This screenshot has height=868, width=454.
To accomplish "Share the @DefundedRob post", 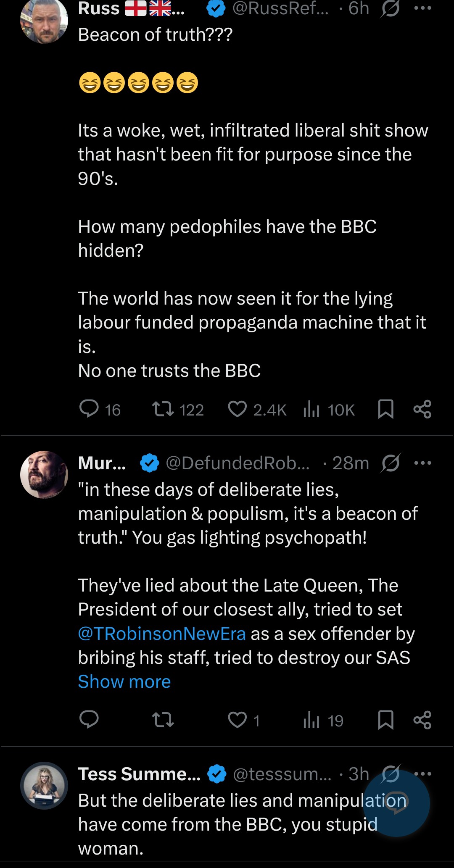I will pyautogui.click(x=422, y=720).
